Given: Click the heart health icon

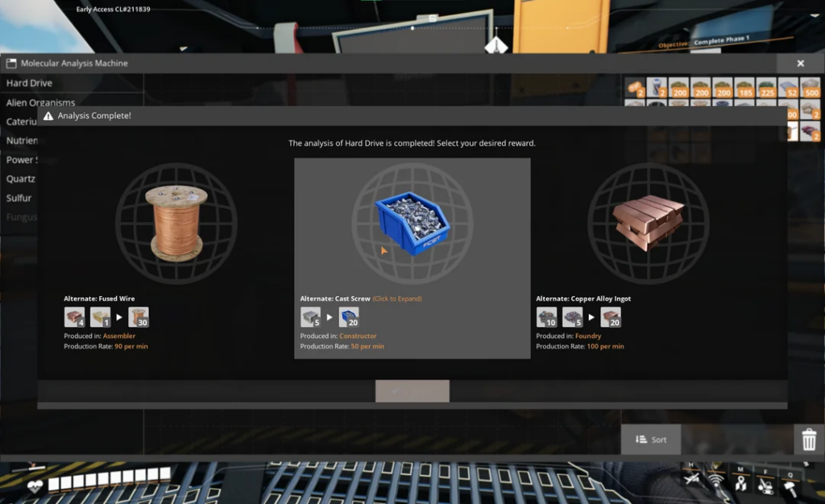Looking at the screenshot, I should tap(35, 486).
